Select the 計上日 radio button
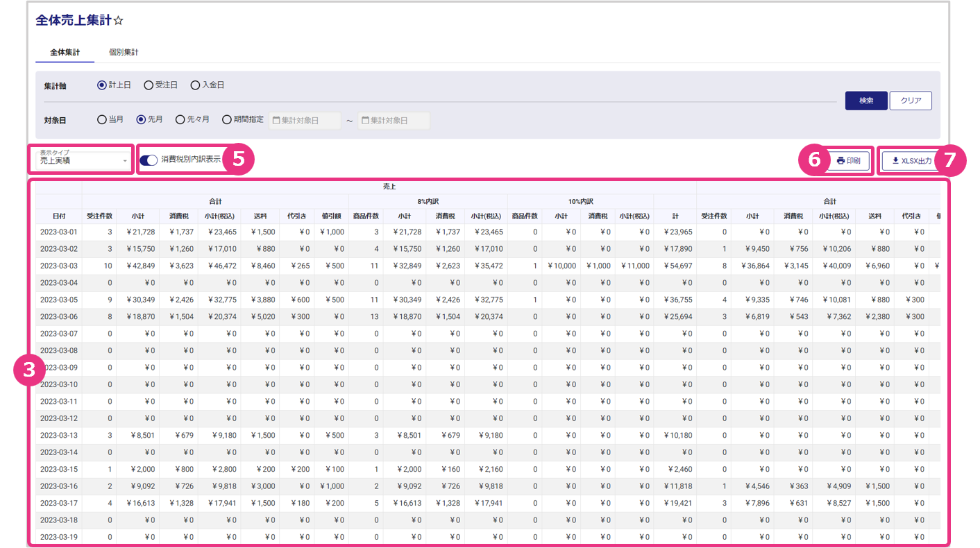 (102, 85)
